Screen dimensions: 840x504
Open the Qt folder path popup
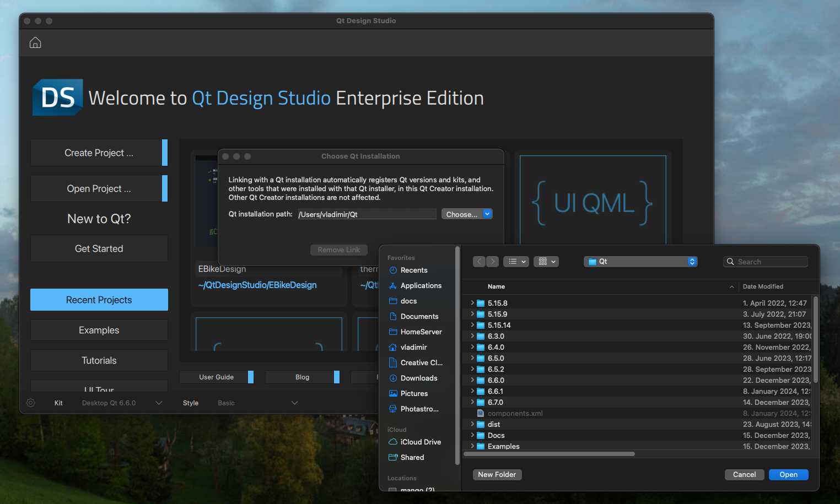(640, 262)
